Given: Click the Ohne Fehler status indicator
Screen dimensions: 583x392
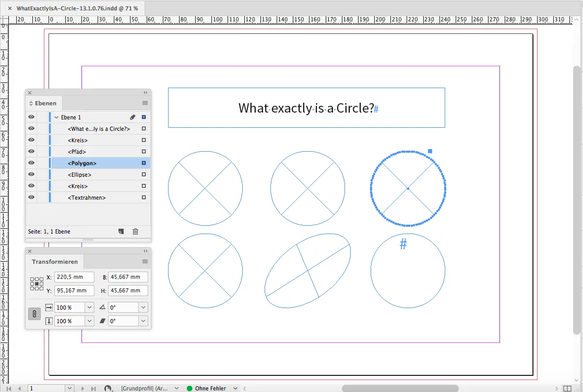Looking at the screenshot, I should 210,388.
